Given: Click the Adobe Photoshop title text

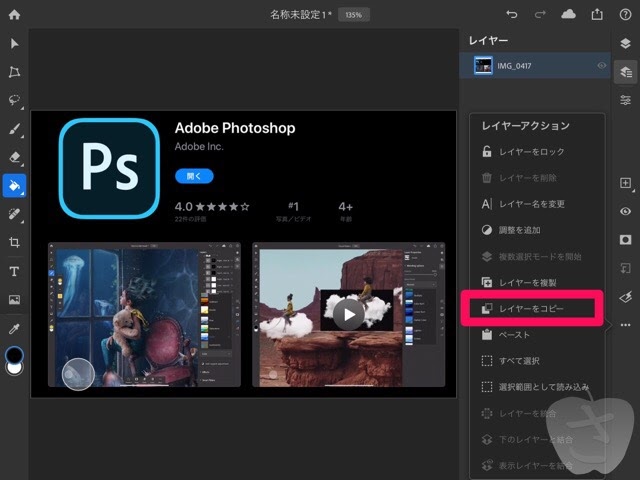Looking at the screenshot, I should (235, 128).
